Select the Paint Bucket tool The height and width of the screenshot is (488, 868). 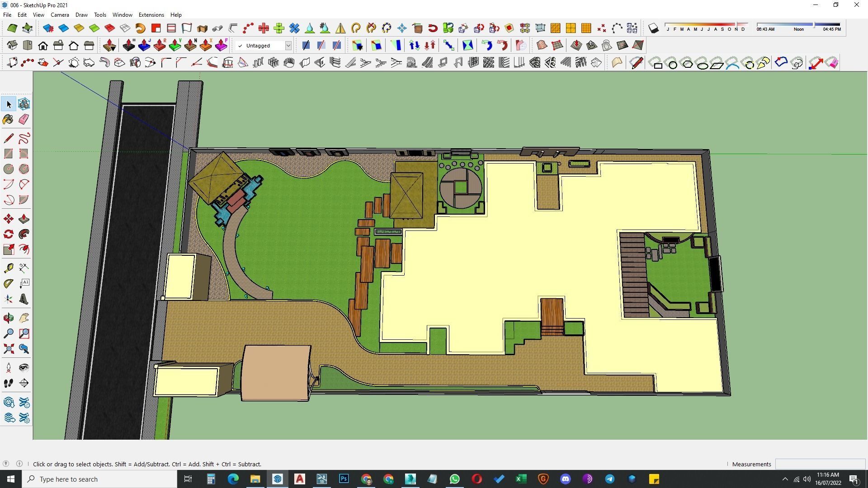8,119
